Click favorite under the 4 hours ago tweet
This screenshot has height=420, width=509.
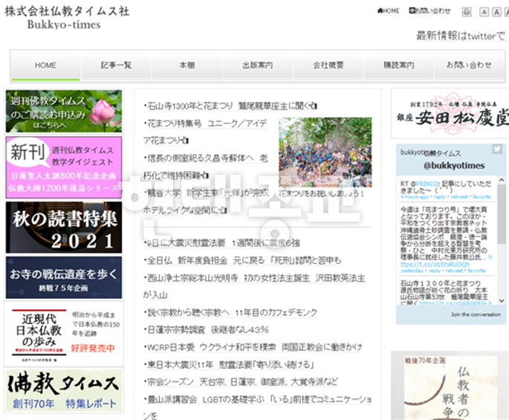[482, 197]
